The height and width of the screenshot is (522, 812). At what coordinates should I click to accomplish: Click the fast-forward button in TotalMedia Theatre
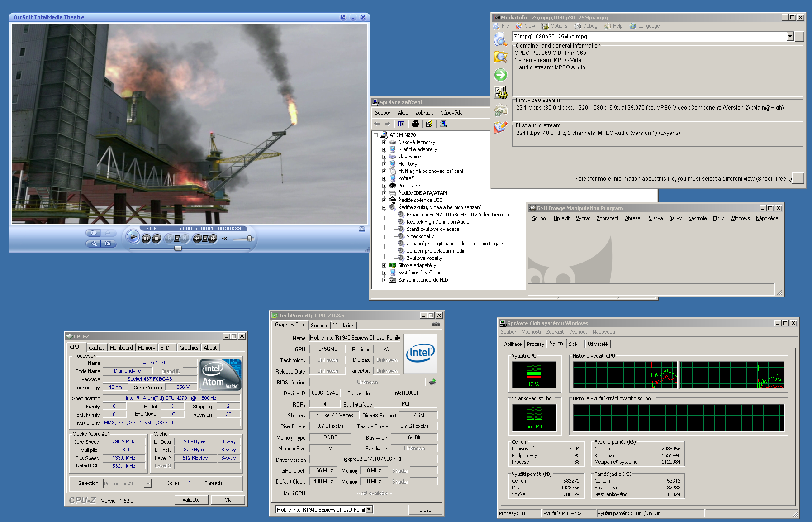[x=213, y=238]
